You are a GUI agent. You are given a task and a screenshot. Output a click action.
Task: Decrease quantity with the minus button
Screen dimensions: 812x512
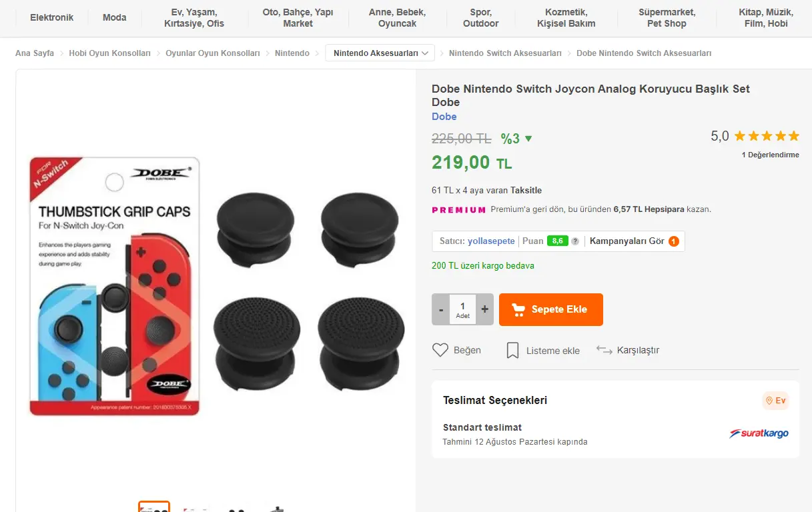pyautogui.click(x=441, y=309)
